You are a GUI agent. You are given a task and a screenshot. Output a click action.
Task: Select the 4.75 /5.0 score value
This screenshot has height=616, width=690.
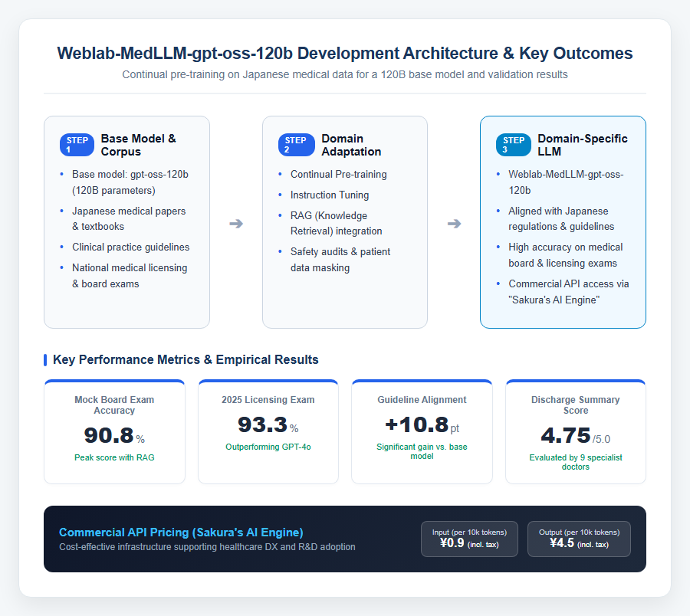[x=576, y=436]
